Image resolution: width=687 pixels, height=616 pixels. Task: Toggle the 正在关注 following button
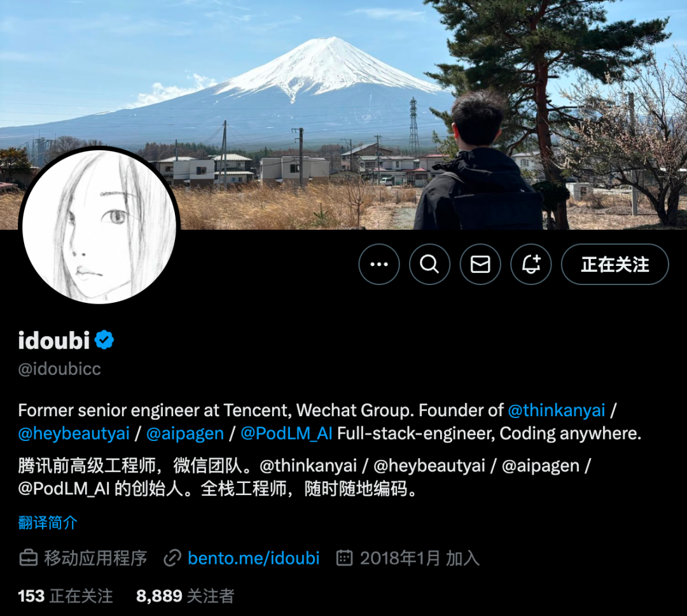614,264
